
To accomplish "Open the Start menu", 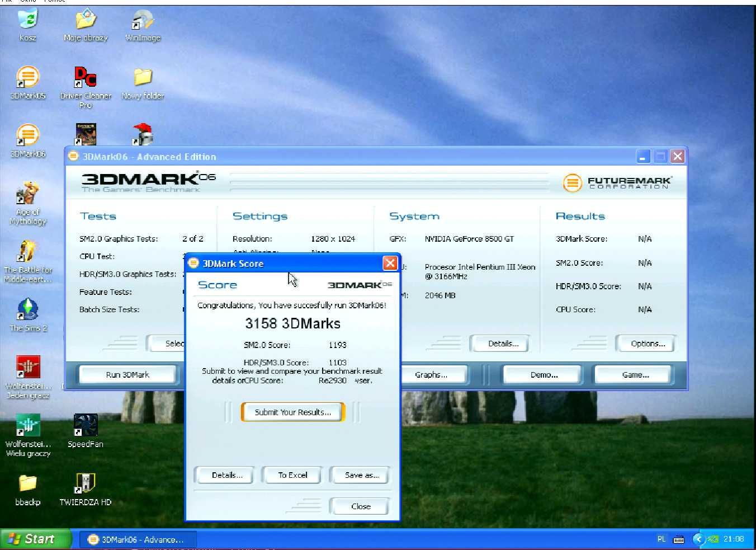I will (36, 539).
